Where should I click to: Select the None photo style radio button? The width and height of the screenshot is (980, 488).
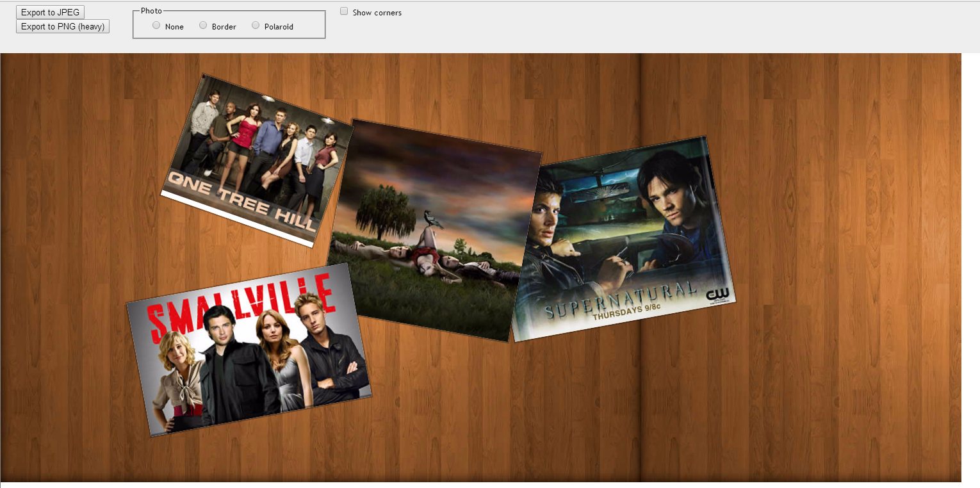(156, 26)
